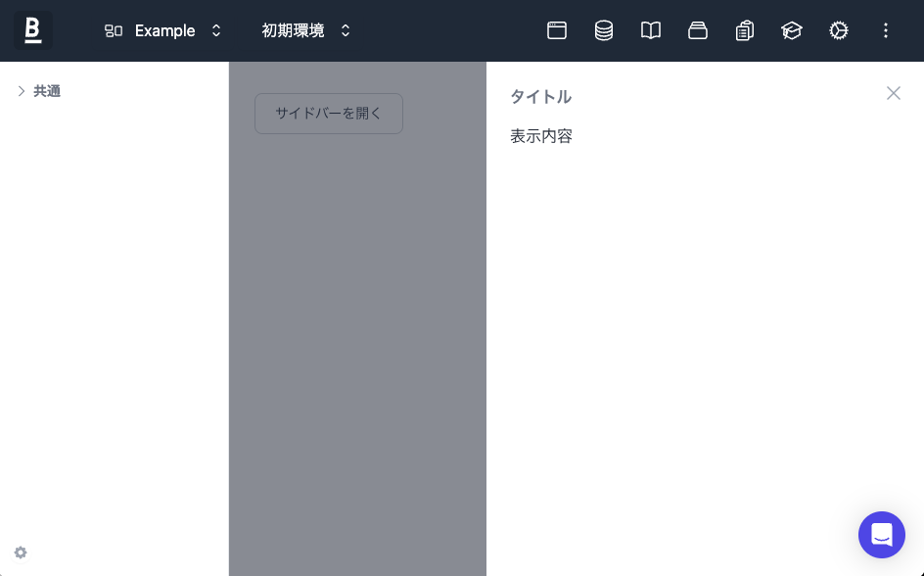Screen dimensions: 924x576
Task: Open the clipboard documents icon
Action: coord(745,30)
